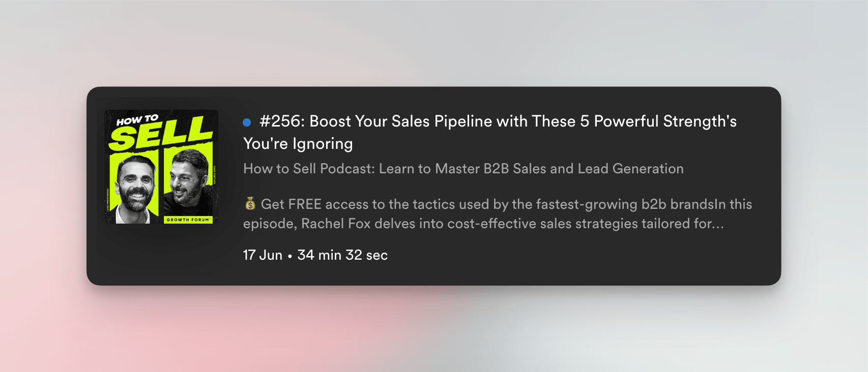Click the large SELL lettering on cover

tap(161, 134)
